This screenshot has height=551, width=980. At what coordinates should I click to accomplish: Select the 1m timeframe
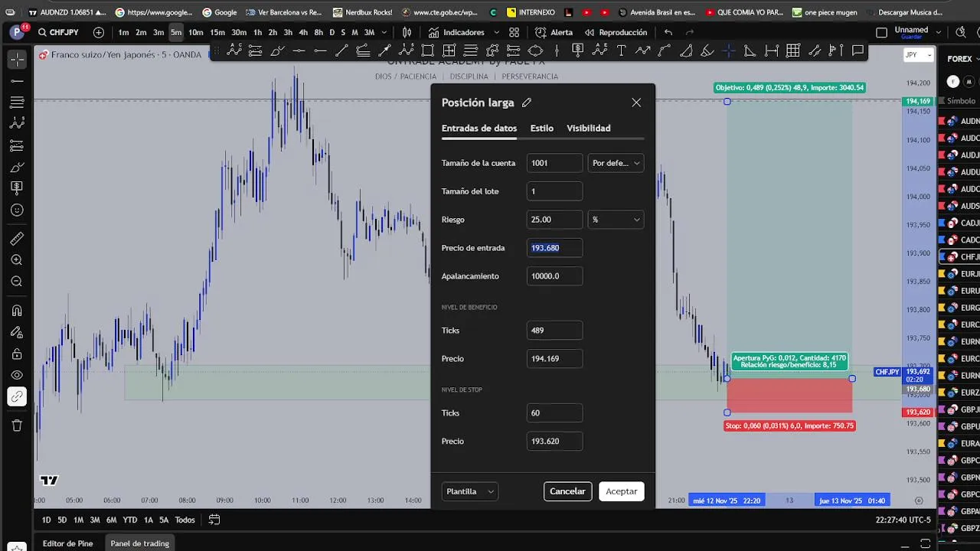[123, 32]
